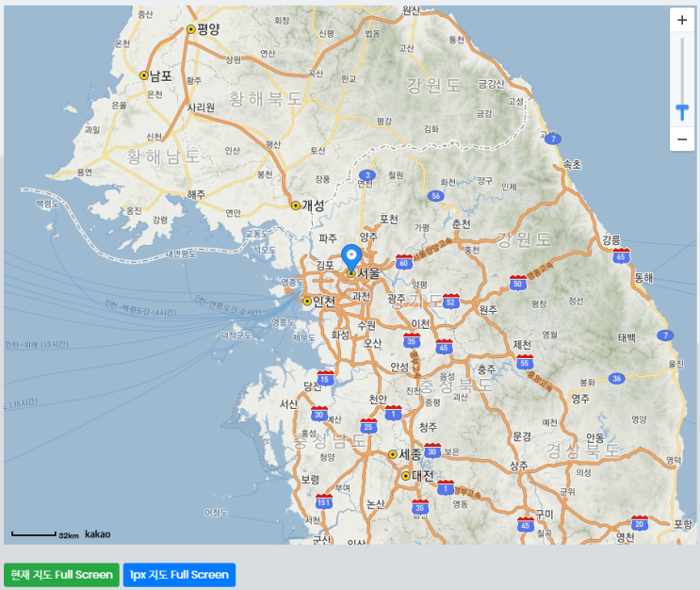Click the blue location pin over Seoul
Image resolution: width=700 pixels, height=590 pixels.
pyautogui.click(x=350, y=255)
